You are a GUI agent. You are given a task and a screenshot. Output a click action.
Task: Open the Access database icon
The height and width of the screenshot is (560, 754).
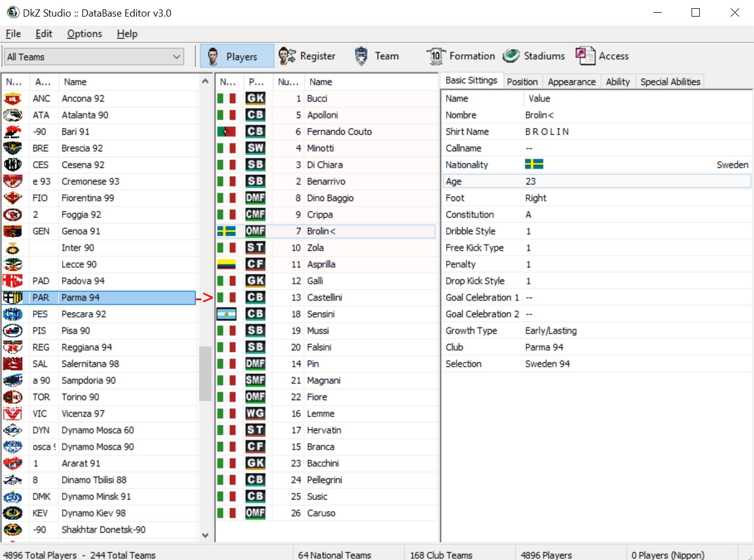585,56
